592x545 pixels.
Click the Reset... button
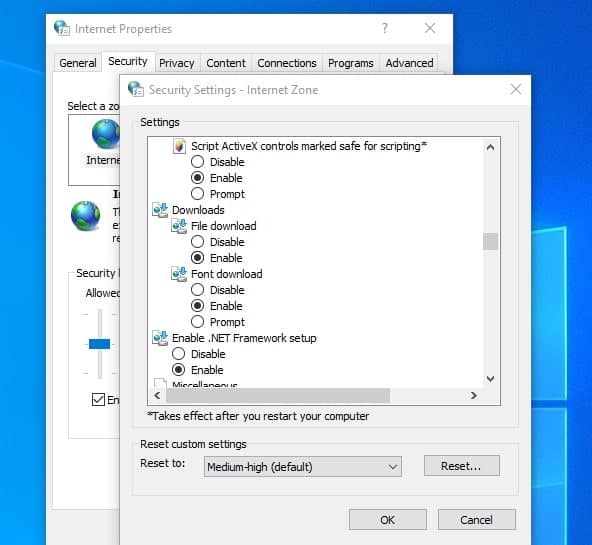[461, 466]
